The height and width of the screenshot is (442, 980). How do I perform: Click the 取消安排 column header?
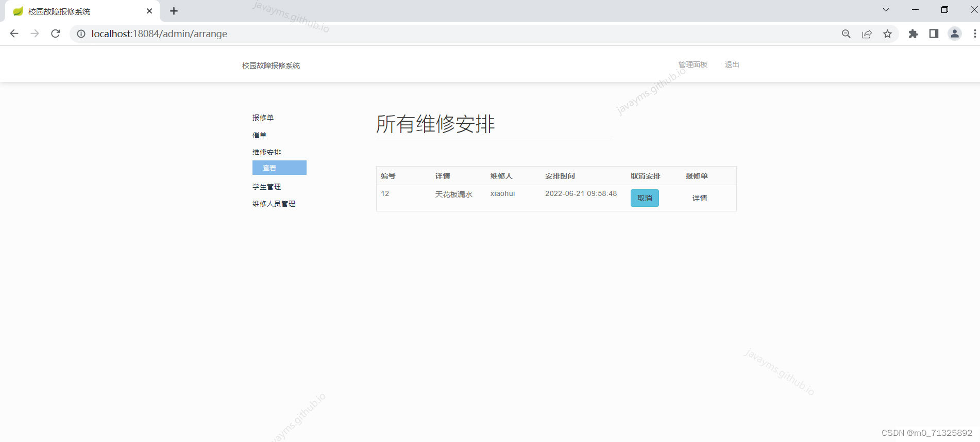[x=646, y=176]
